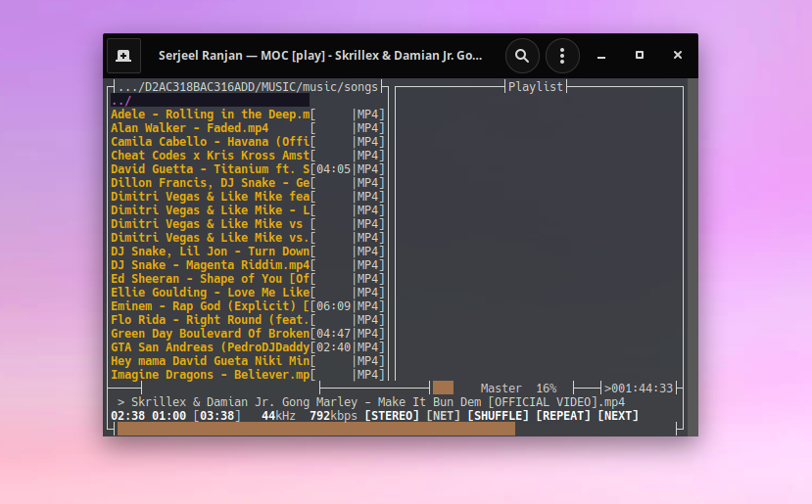
Task: Click the total time >001:44:33
Action: click(639, 389)
